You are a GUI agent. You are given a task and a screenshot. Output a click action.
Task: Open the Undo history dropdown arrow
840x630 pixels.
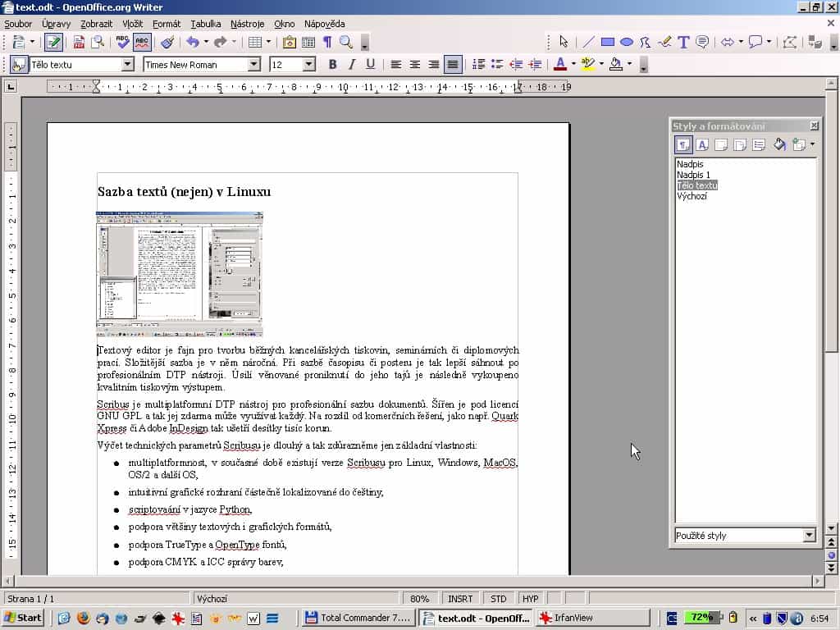206,43
